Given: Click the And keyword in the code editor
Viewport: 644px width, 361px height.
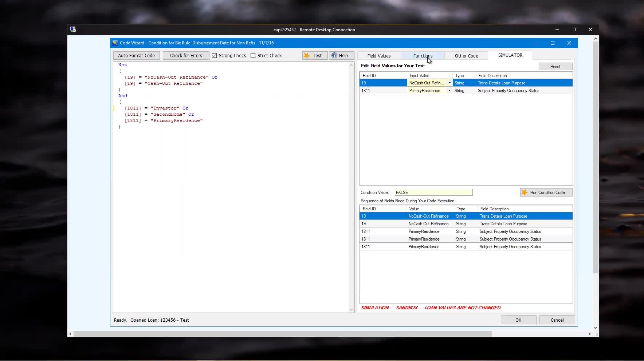Looking at the screenshot, I should coord(123,96).
